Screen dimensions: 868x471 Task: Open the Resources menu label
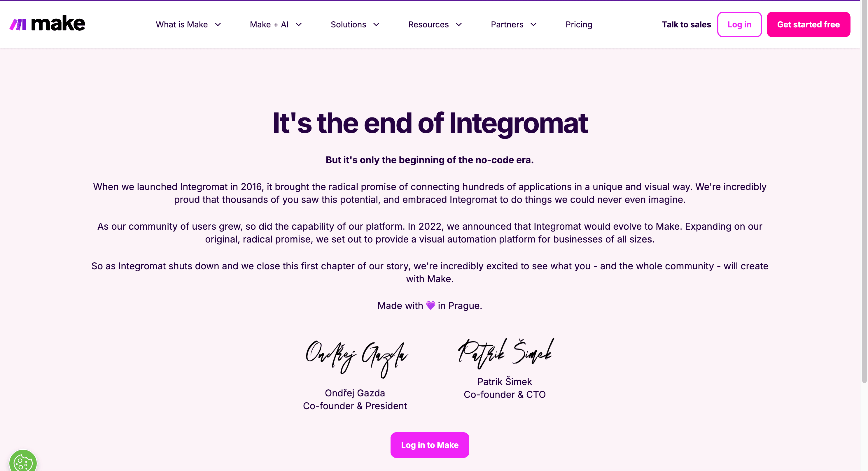[428, 24]
